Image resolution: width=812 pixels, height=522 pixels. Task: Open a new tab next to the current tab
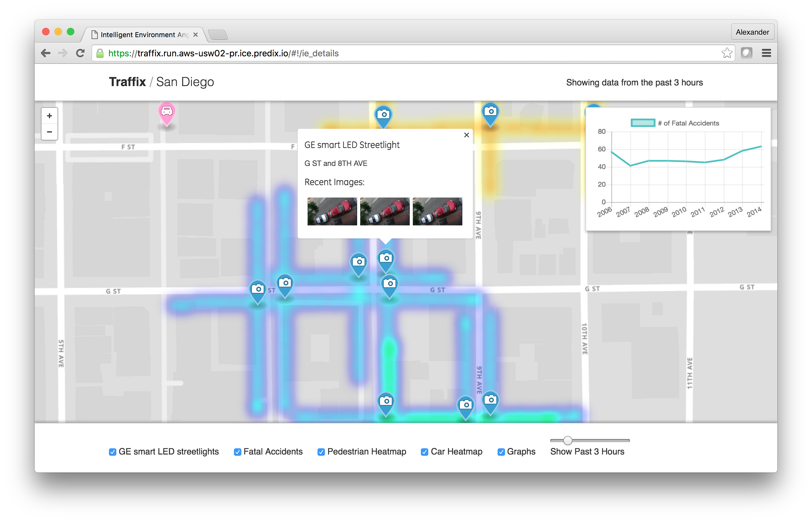tap(218, 35)
